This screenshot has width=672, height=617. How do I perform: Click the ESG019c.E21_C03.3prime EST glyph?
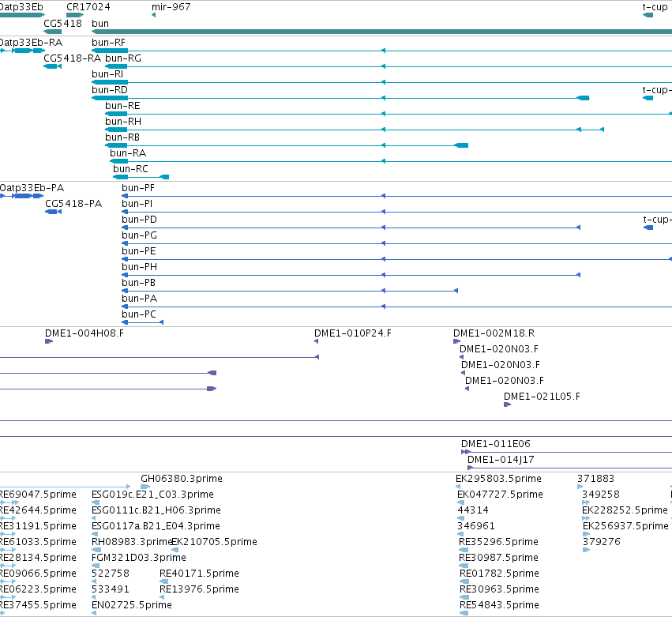pyautogui.click(x=96, y=502)
